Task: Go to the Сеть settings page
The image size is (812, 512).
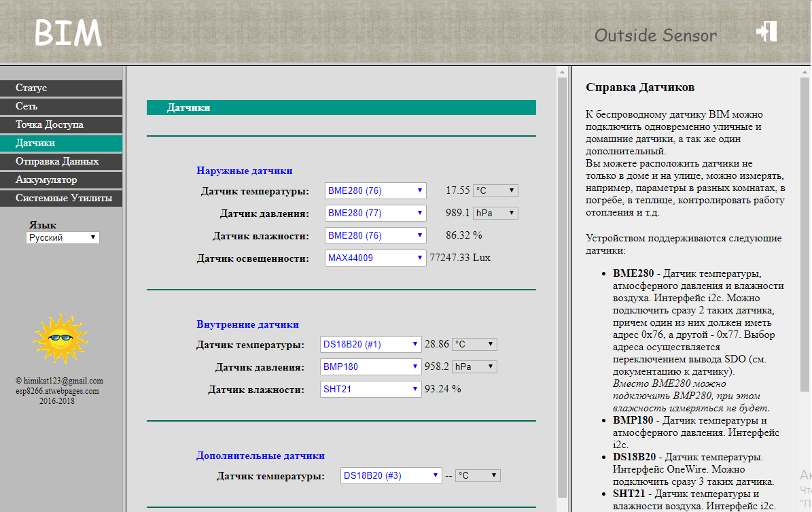Action: [x=61, y=107]
